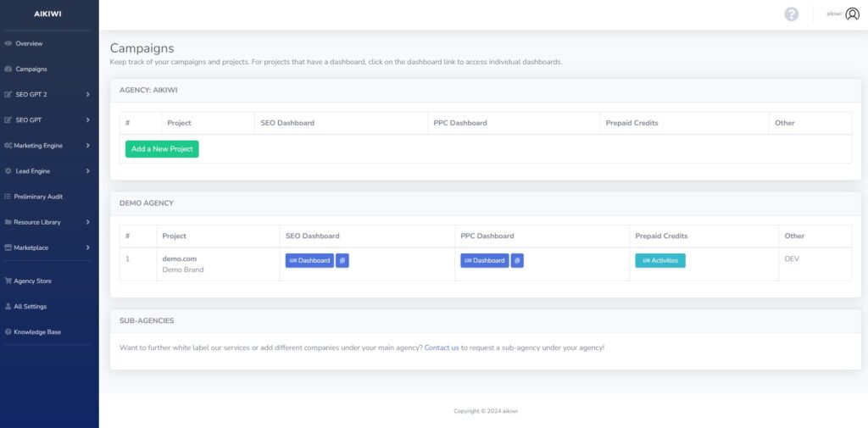Expand the Marketplace chevron
This screenshot has height=428, width=868.
pyautogui.click(x=88, y=247)
